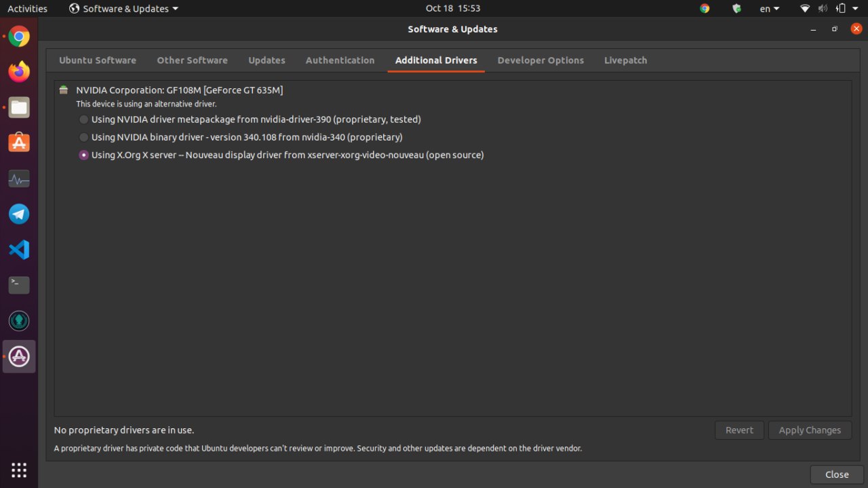Screen dimensions: 868x488
Task: Click 'This device is using an alternative driver' text
Action: point(146,104)
